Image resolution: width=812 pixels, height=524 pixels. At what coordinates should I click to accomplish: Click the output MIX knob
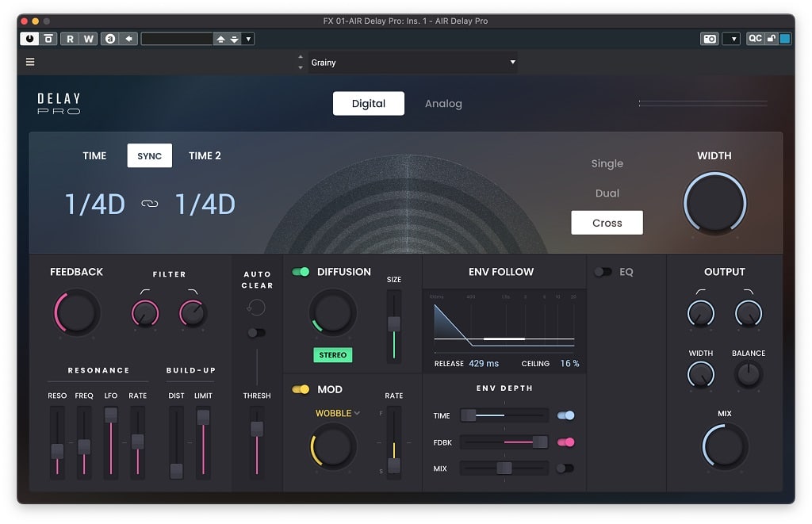[x=725, y=447]
